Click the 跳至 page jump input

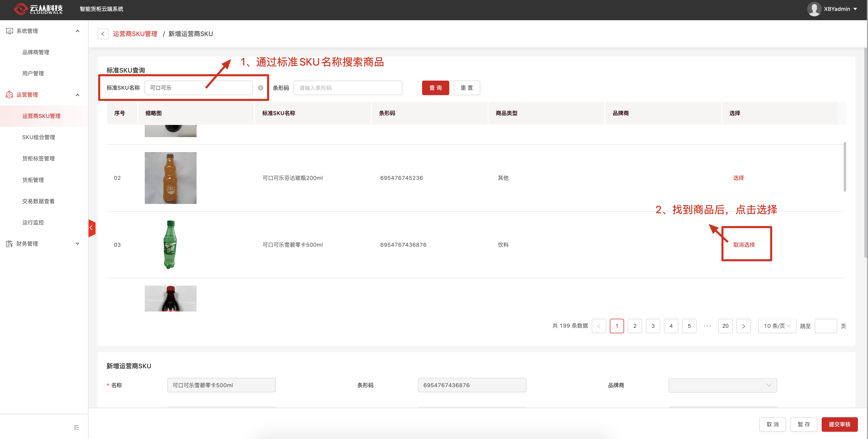[826, 326]
